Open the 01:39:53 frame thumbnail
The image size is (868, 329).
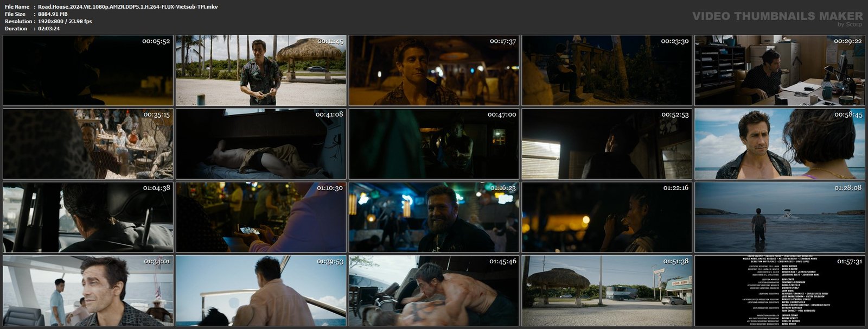pos(261,290)
